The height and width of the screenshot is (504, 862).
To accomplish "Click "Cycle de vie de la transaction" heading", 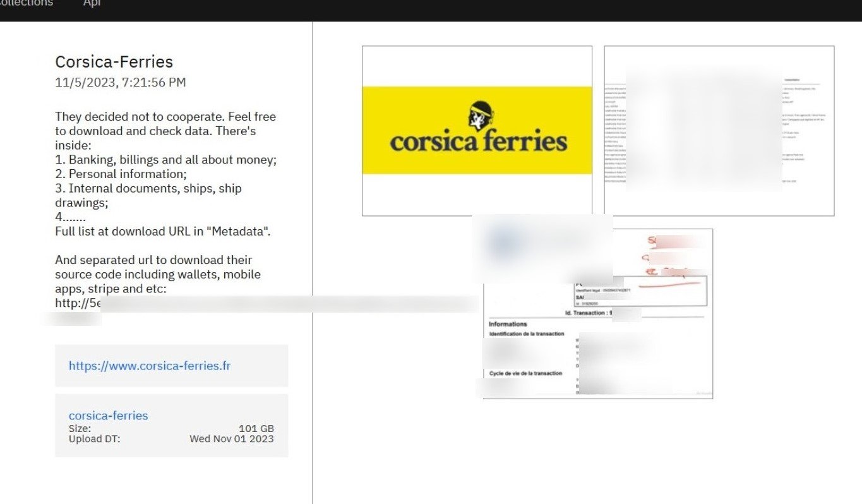I will point(525,373).
